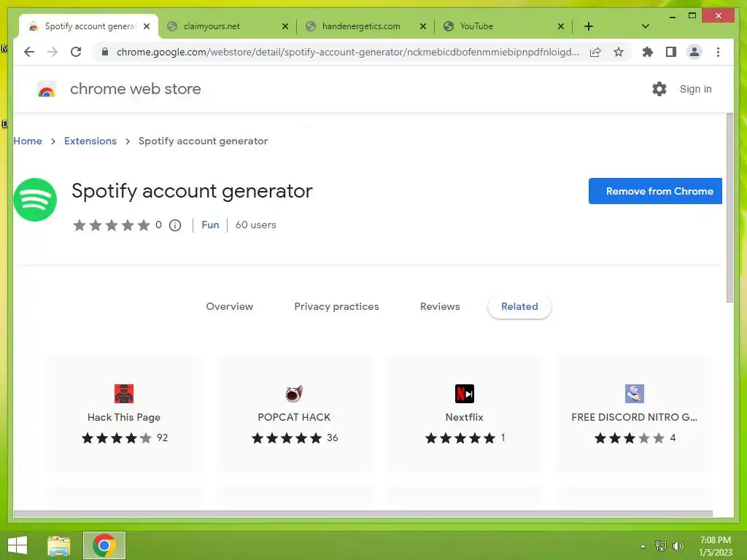Click the browser forward arrow
747x560 pixels.
click(53, 52)
